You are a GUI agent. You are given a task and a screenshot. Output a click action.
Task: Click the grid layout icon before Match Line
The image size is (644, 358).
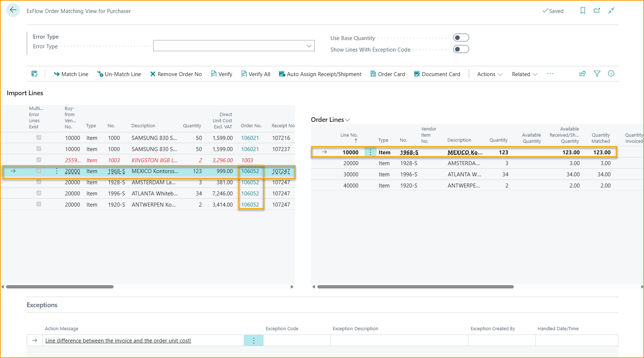(x=34, y=74)
